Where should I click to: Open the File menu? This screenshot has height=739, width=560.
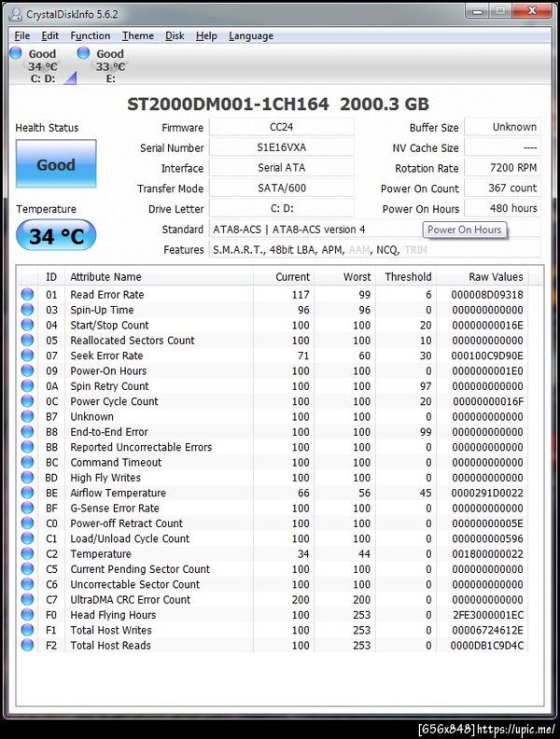pyautogui.click(x=22, y=35)
